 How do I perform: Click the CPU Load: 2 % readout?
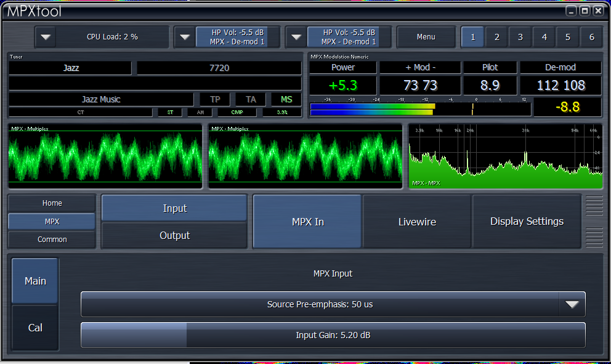click(112, 37)
